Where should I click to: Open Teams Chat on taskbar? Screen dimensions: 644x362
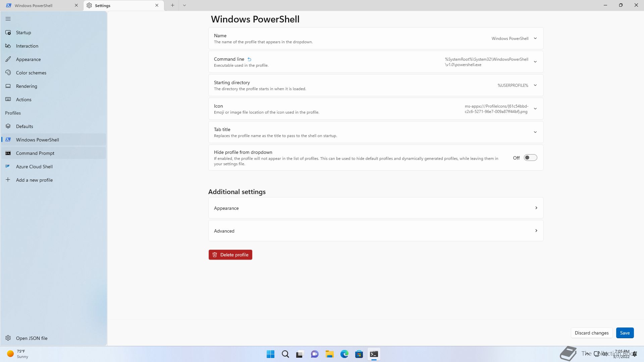(315, 354)
